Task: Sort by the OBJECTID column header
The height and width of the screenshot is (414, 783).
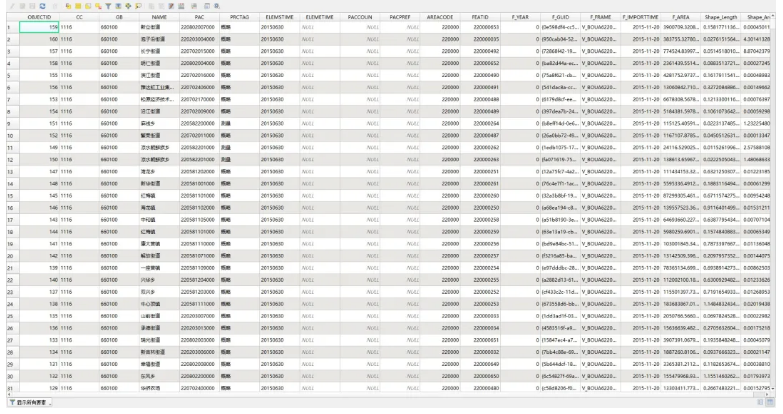Action: pos(42,18)
